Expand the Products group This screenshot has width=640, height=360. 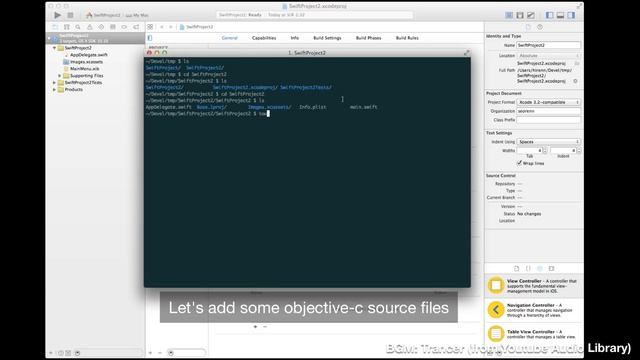[x=54, y=90]
